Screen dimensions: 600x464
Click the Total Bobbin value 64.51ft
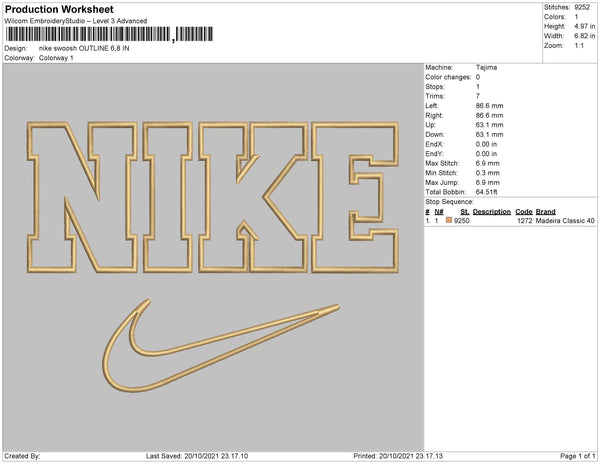[x=486, y=192]
